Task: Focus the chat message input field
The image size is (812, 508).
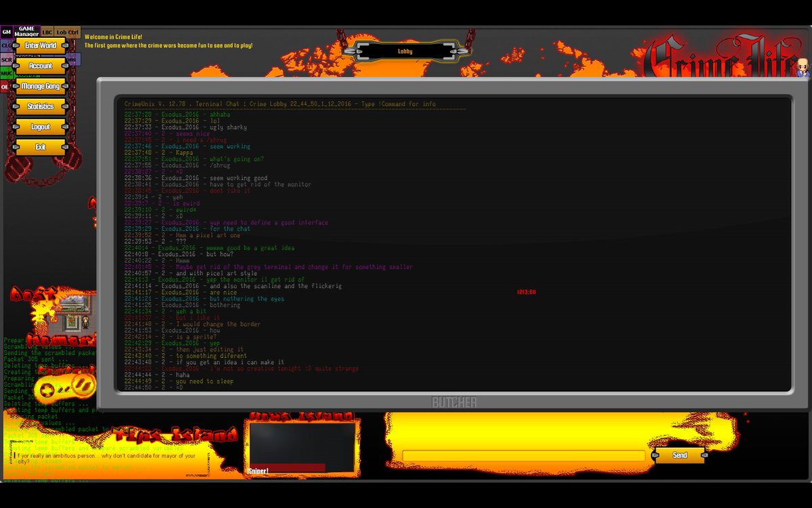Action: (x=524, y=456)
